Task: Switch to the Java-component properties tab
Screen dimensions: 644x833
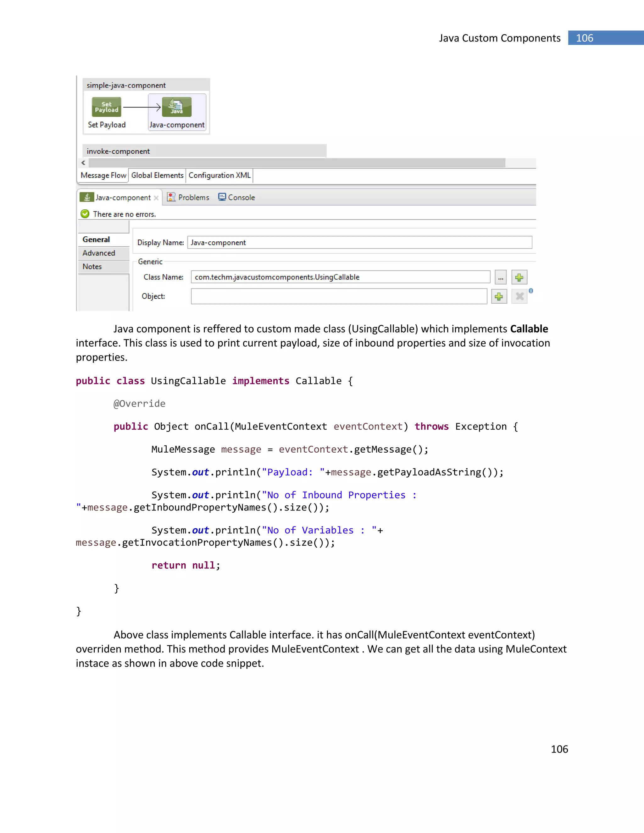Action: coord(119,198)
